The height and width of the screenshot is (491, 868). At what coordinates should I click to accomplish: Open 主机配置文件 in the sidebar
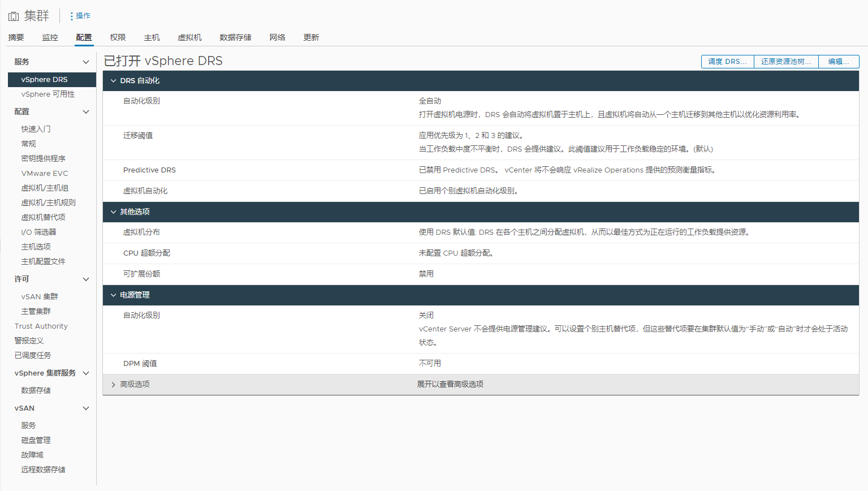pos(43,261)
